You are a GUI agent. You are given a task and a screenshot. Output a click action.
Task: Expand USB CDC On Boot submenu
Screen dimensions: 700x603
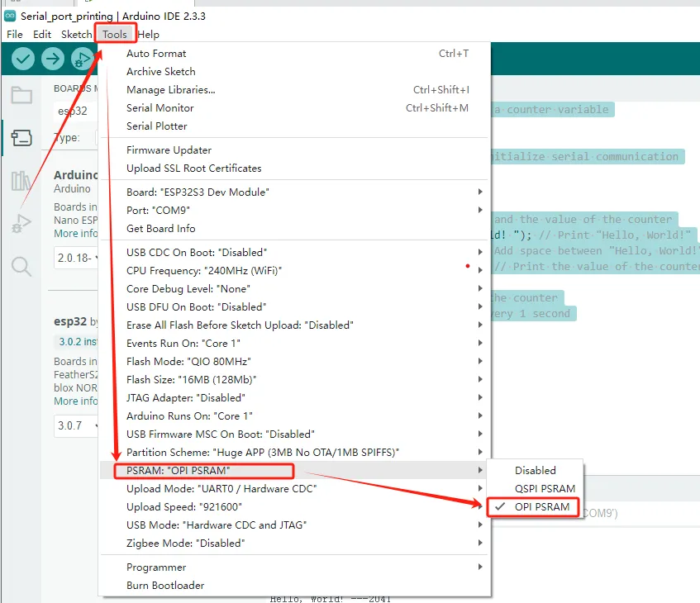[x=295, y=253]
